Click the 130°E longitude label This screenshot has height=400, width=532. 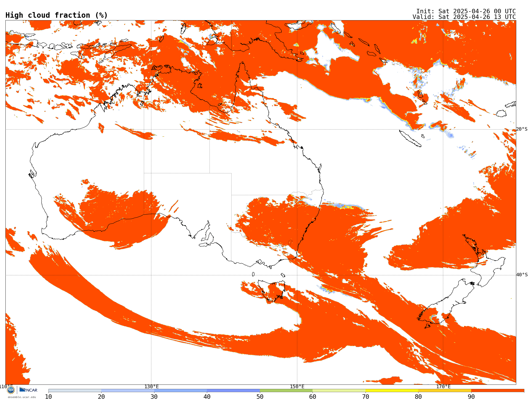click(151, 387)
